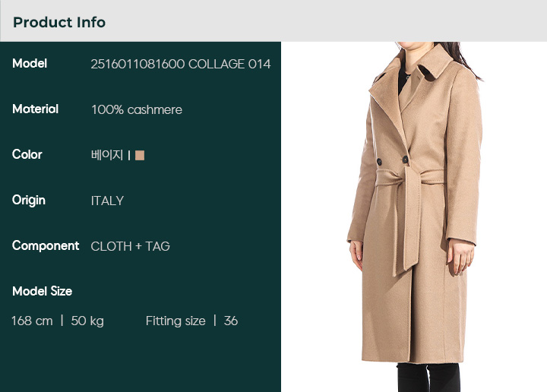Open the beige coat product photo

pos(414,217)
